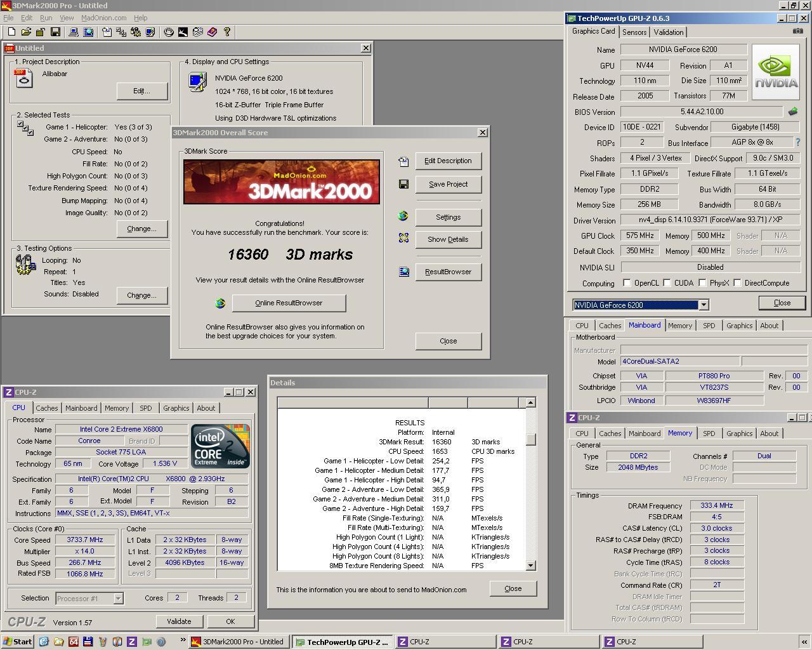This screenshot has width=812, height=650.
Task: Click the New project toolbar icon
Action: point(11,32)
